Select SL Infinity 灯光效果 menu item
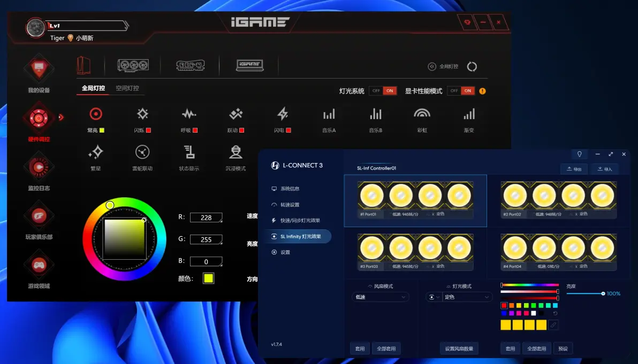638x364 pixels. click(x=298, y=236)
